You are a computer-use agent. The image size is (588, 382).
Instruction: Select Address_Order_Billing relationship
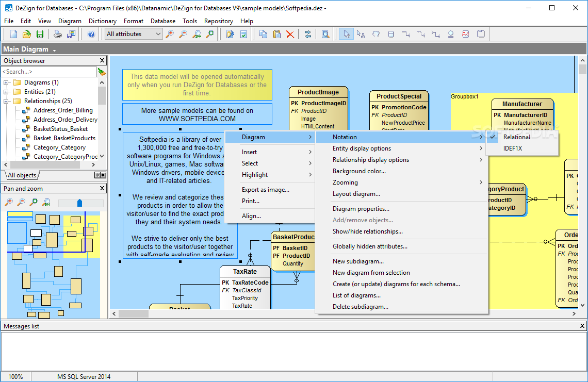63,110
